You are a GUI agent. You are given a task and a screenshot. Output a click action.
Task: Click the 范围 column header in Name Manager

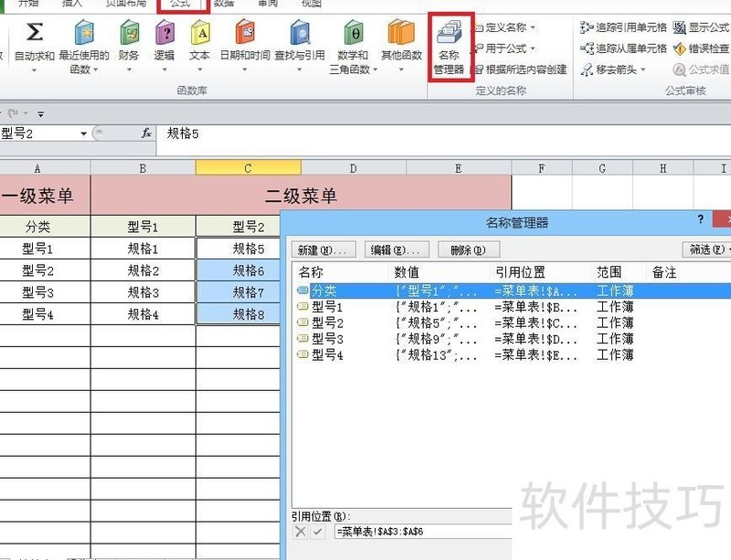[619, 272]
